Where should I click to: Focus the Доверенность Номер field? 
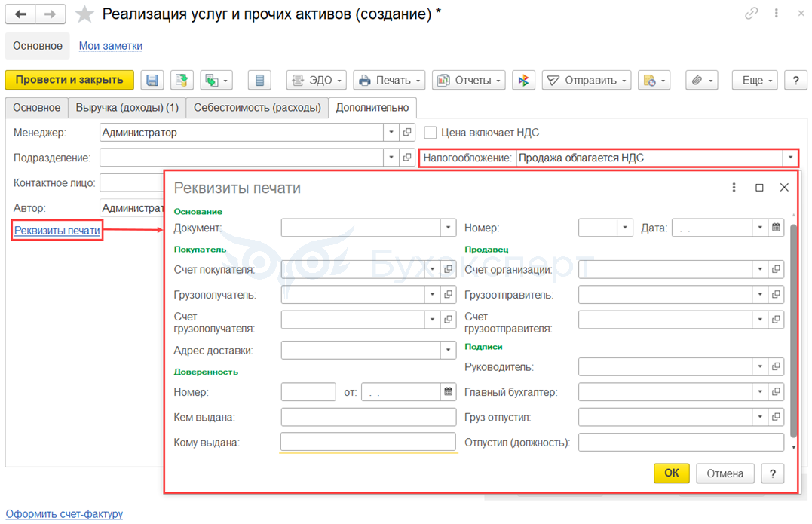(x=308, y=392)
